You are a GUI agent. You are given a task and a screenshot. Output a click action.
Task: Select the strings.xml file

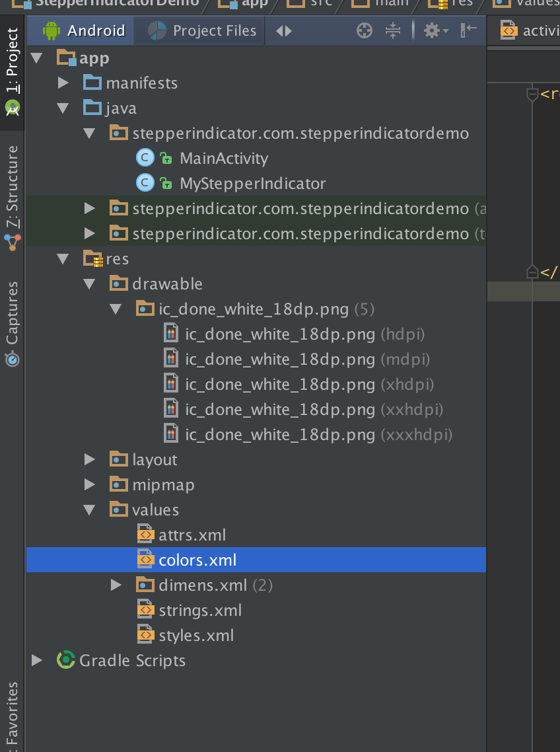tap(200, 610)
